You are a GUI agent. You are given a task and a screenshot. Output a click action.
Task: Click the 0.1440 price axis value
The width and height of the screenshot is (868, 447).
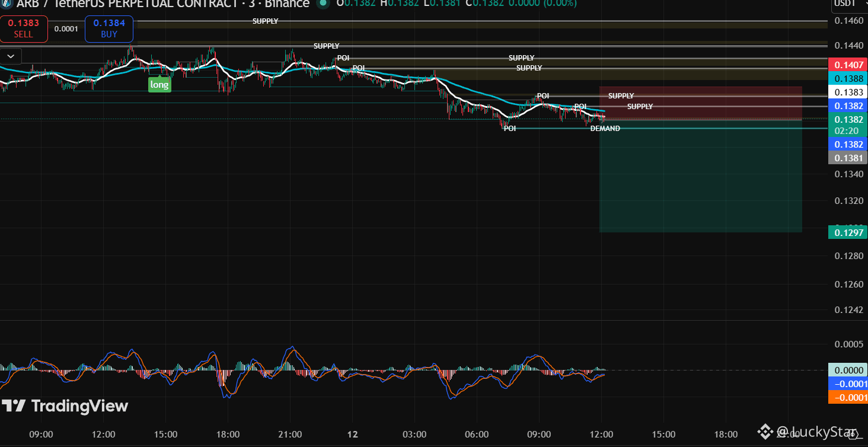[848, 45]
